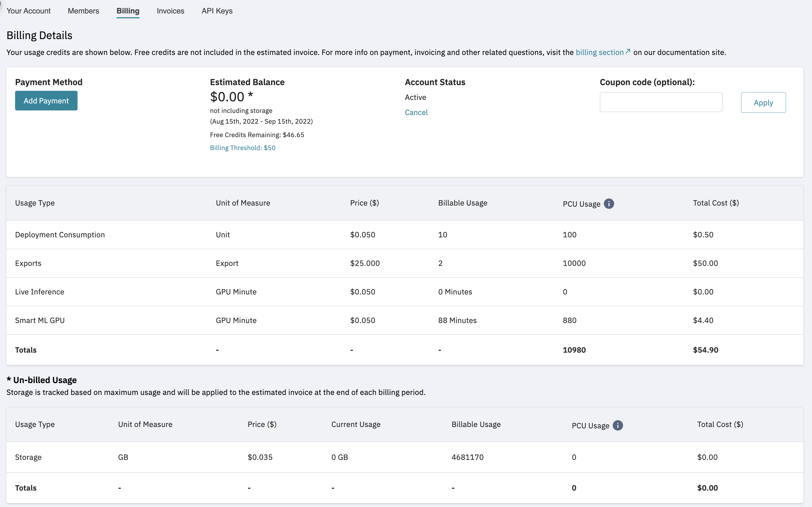Click the Deployment Consumption row label

60,235
